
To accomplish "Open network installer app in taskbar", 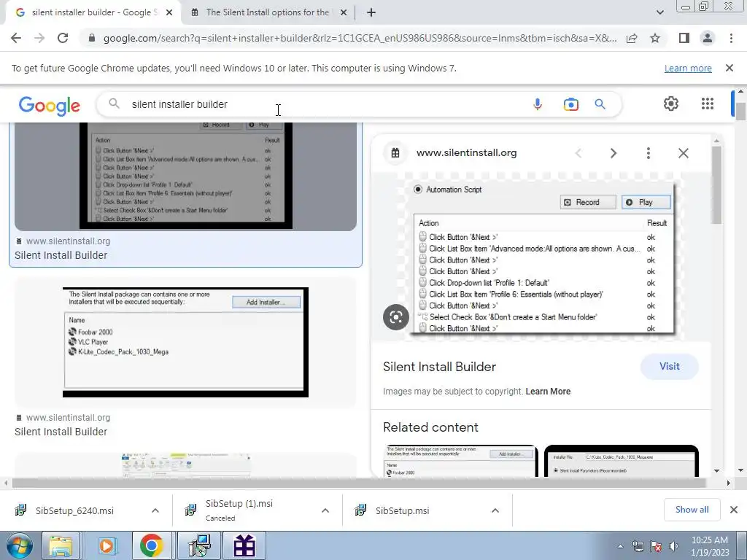I will click(x=198, y=545).
